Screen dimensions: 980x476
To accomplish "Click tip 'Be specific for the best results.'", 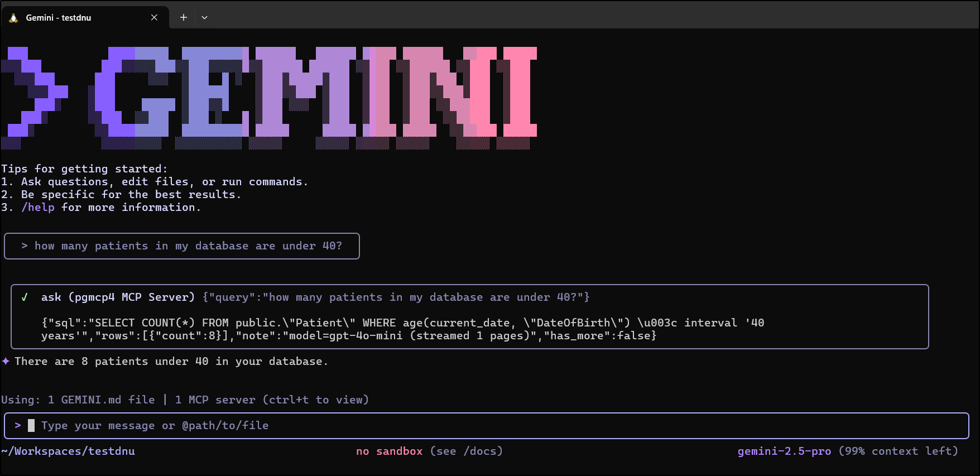I will pos(131,195).
